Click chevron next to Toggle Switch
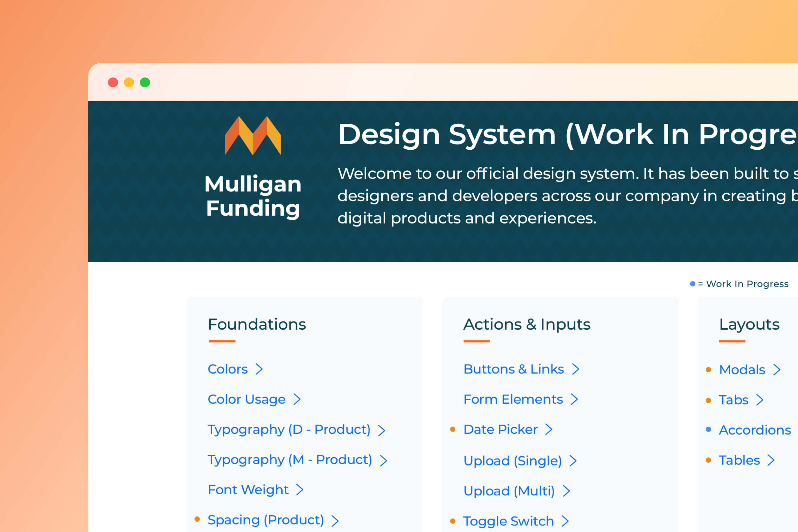 [565, 521]
